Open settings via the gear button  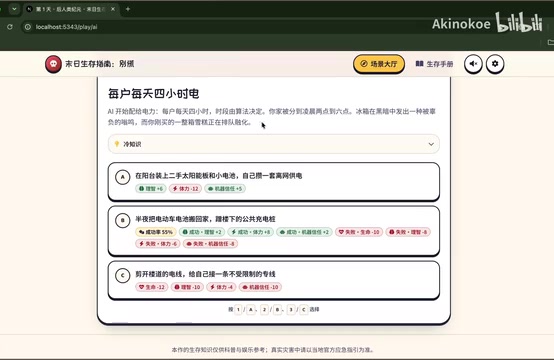click(x=495, y=64)
